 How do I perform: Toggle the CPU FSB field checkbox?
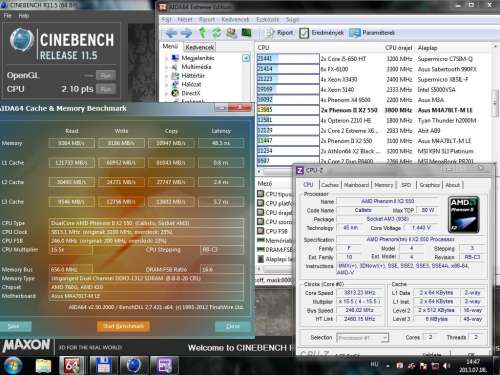260,231
